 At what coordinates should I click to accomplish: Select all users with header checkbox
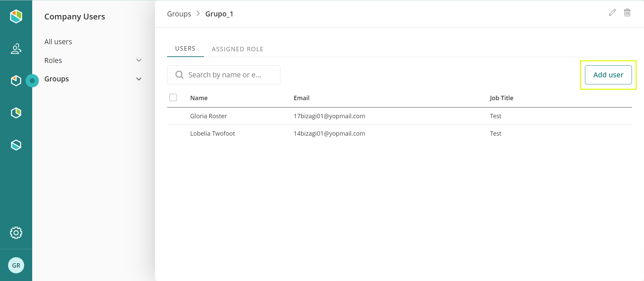click(173, 97)
